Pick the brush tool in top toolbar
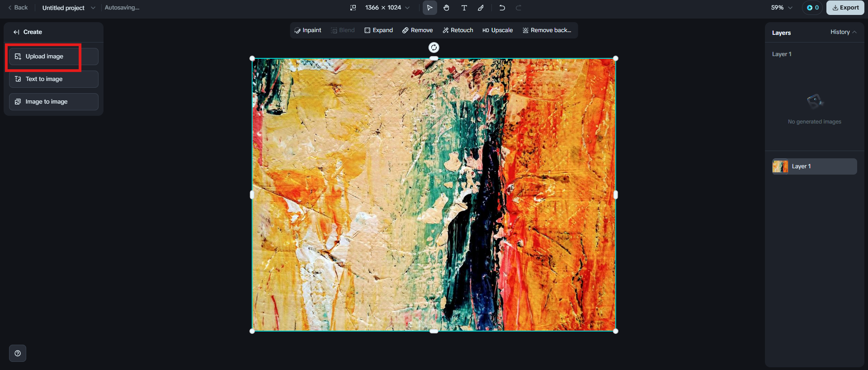 481,8
